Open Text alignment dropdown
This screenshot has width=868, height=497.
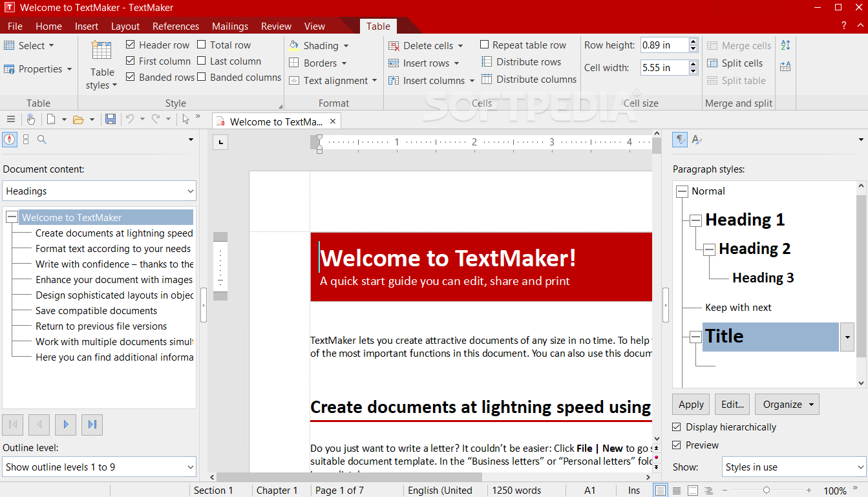coord(332,80)
